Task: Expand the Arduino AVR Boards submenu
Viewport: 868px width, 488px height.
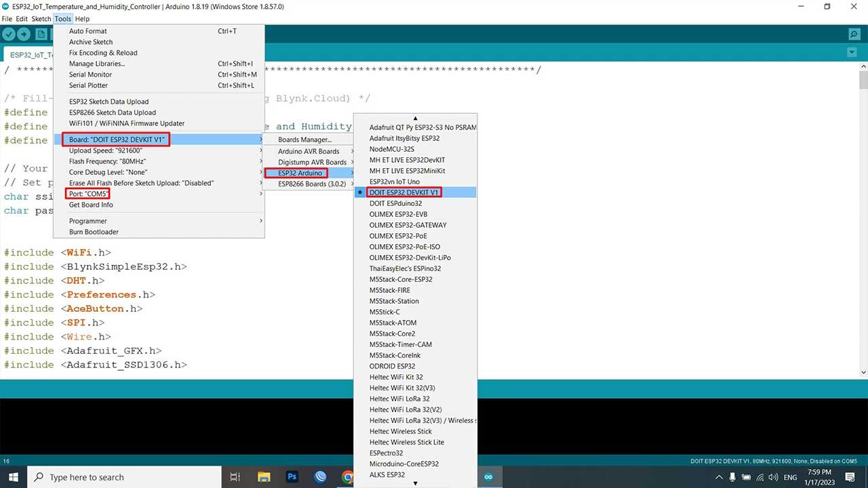Action: [x=309, y=151]
